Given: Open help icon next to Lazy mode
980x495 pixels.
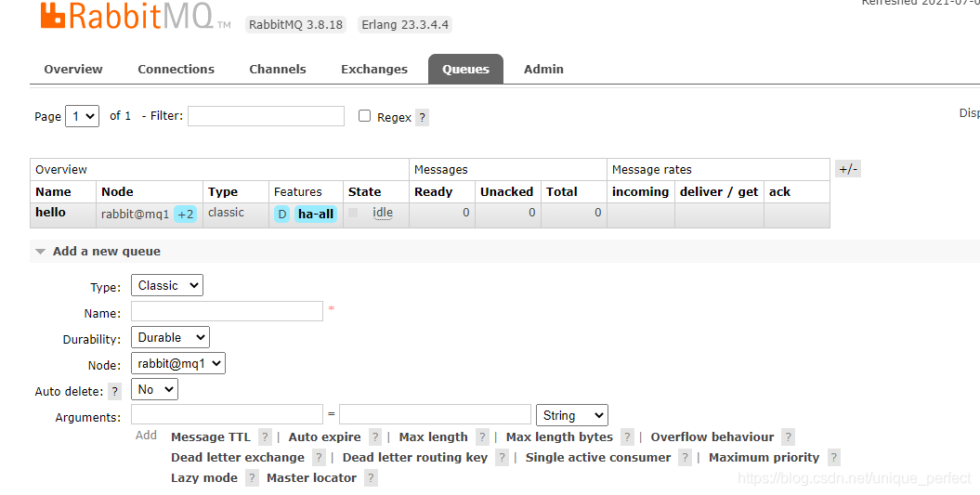Looking at the screenshot, I should (x=252, y=479).
